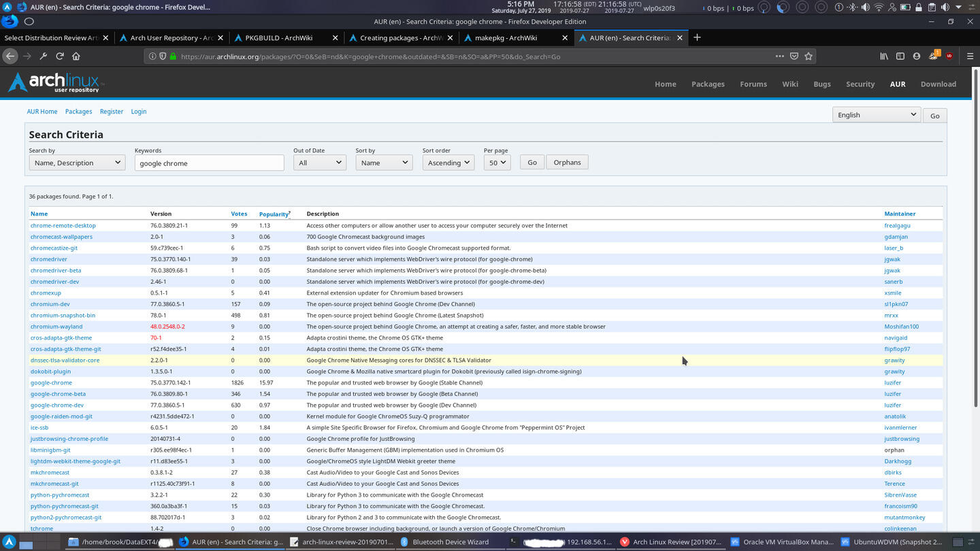
Task: Click the Orphans button
Action: [x=567, y=162]
